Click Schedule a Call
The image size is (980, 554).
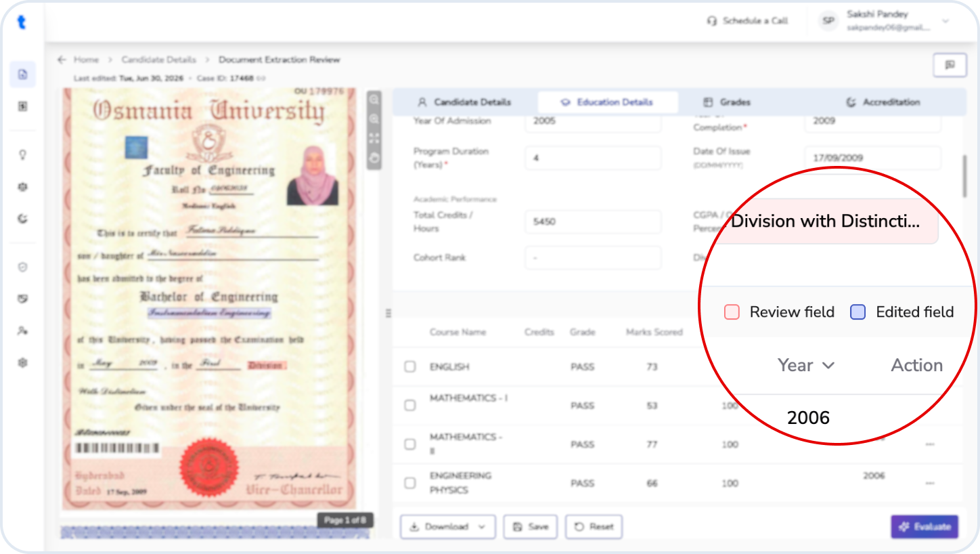pyautogui.click(x=747, y=21)
